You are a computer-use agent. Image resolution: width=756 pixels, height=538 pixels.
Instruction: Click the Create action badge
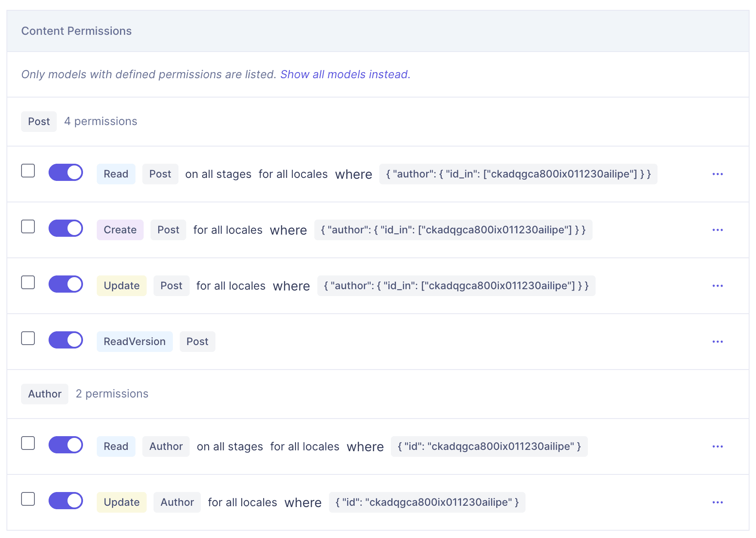click(x=120, y=230)
